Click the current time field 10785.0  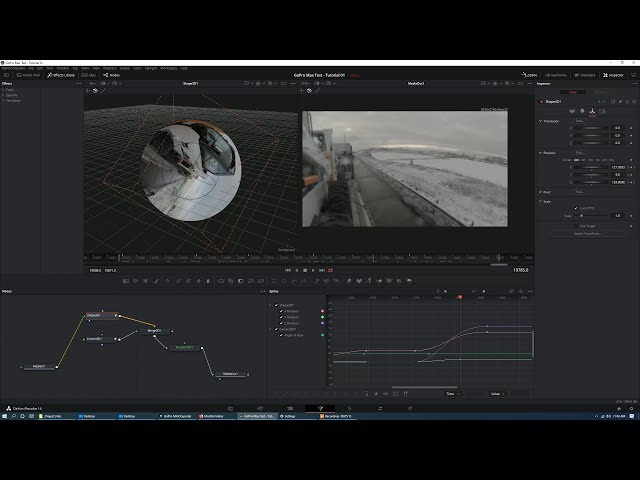click(520, 270)
